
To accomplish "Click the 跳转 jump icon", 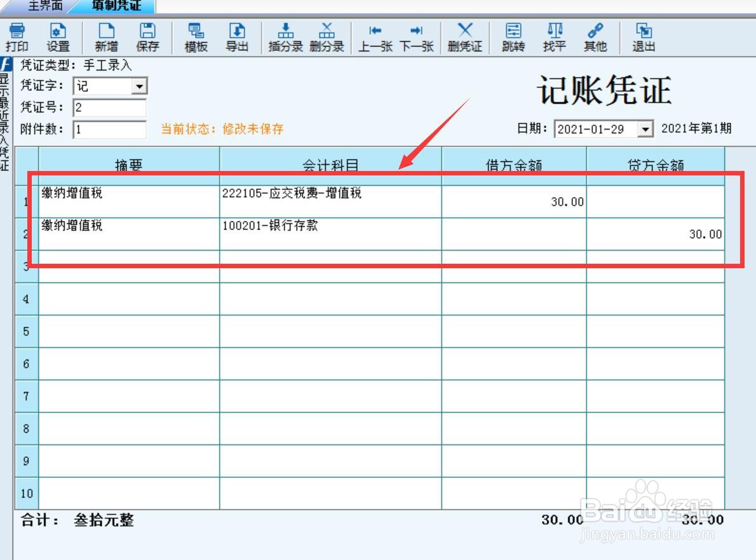I will click(513, 36).
